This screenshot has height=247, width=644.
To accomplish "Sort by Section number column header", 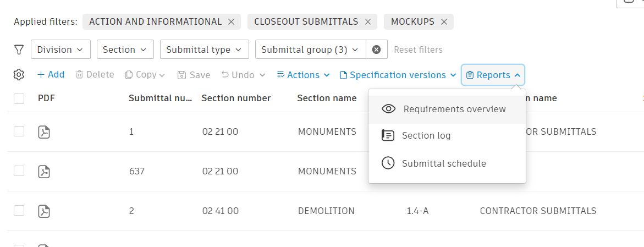I will (236, 98).
